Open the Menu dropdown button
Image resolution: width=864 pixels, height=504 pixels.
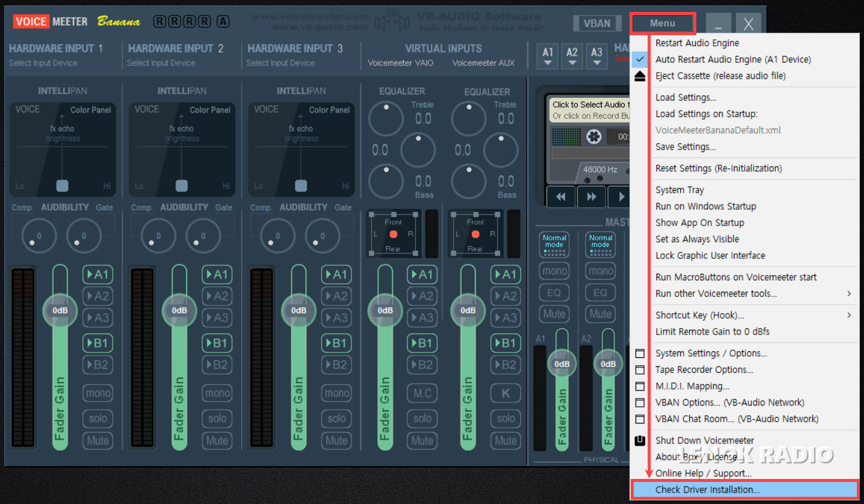point(663,23)
